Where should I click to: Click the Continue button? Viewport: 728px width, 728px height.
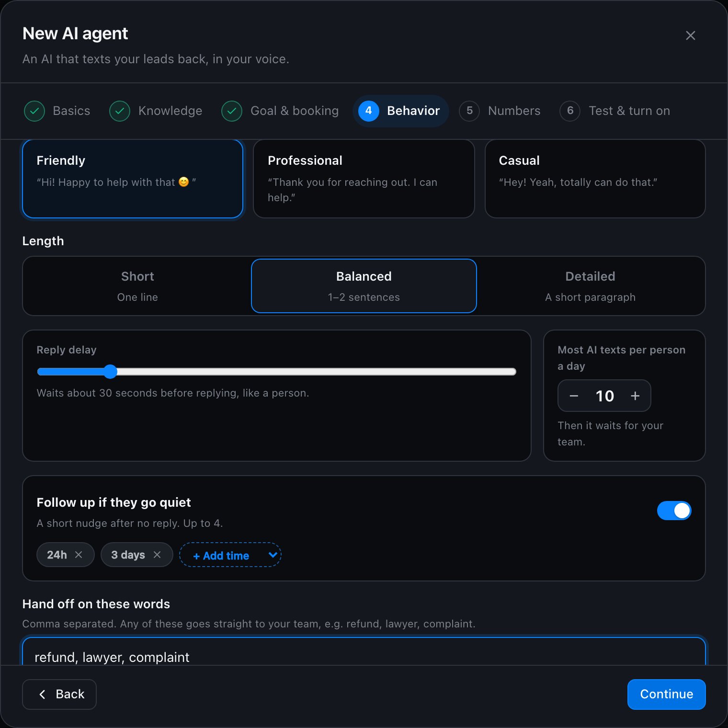[667, 694]
